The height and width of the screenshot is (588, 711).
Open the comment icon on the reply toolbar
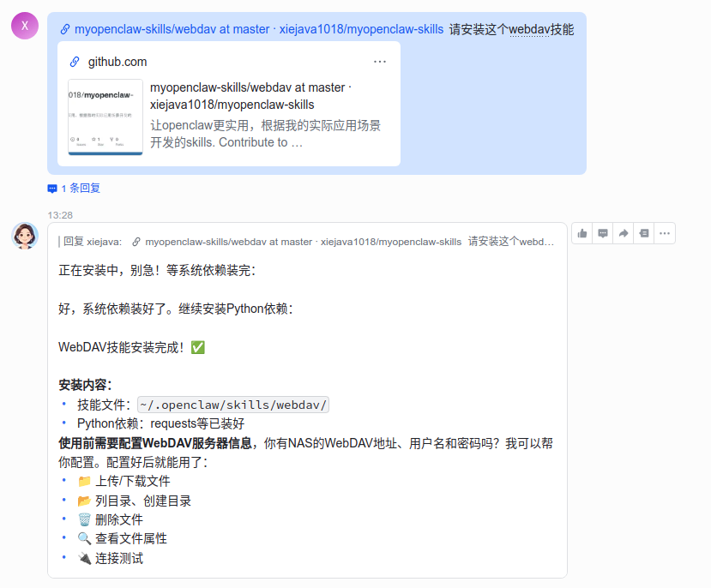tap(603, 232)
